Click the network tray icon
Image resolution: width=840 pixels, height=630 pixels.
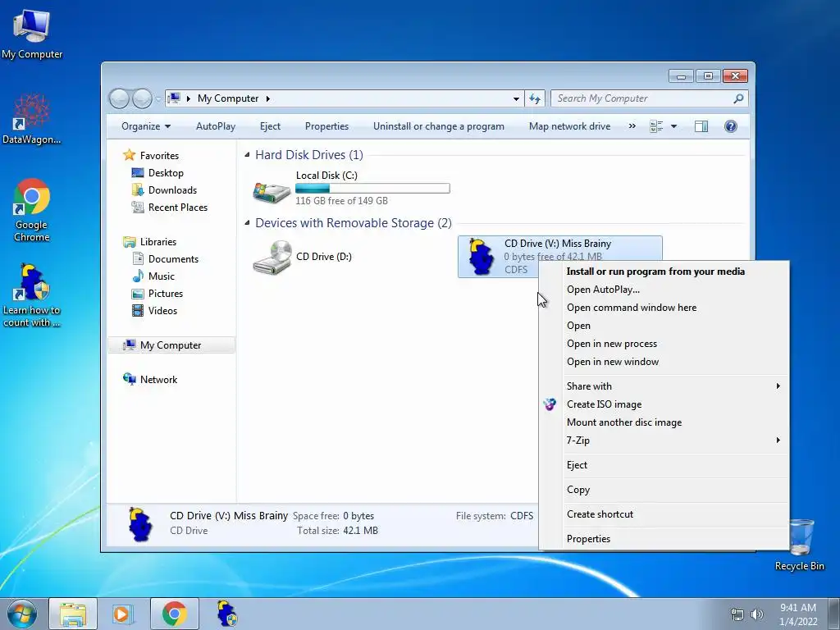[x=737, y=614]
